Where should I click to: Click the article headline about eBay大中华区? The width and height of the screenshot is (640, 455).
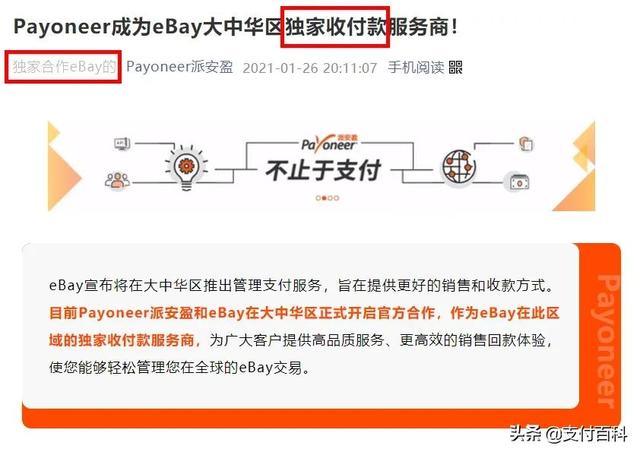236,27
